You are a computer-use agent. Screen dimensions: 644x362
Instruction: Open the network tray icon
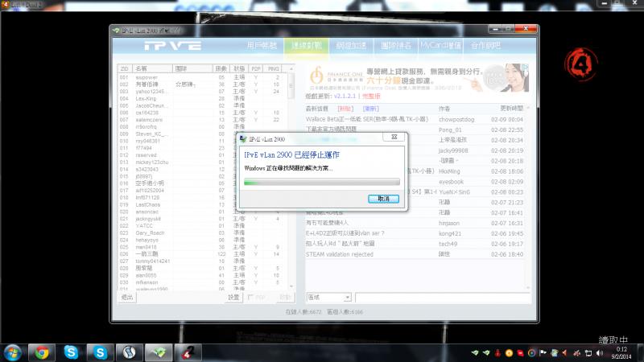pos(588,353)
